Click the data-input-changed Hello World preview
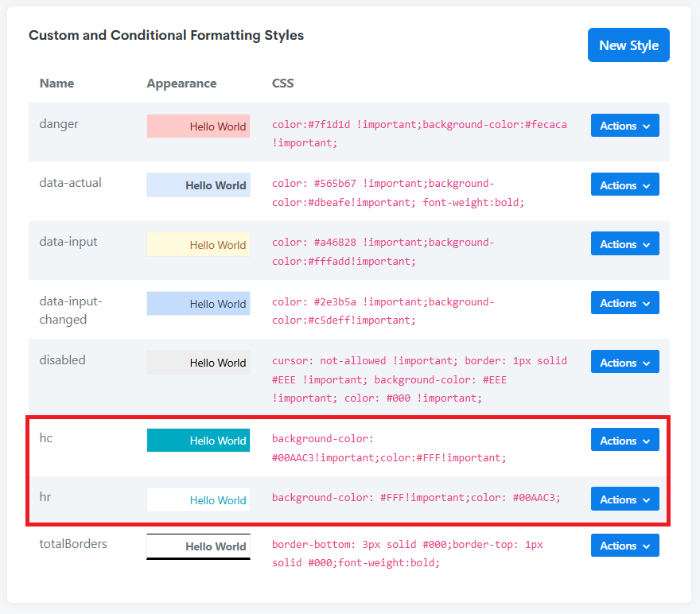 point(198,304)
